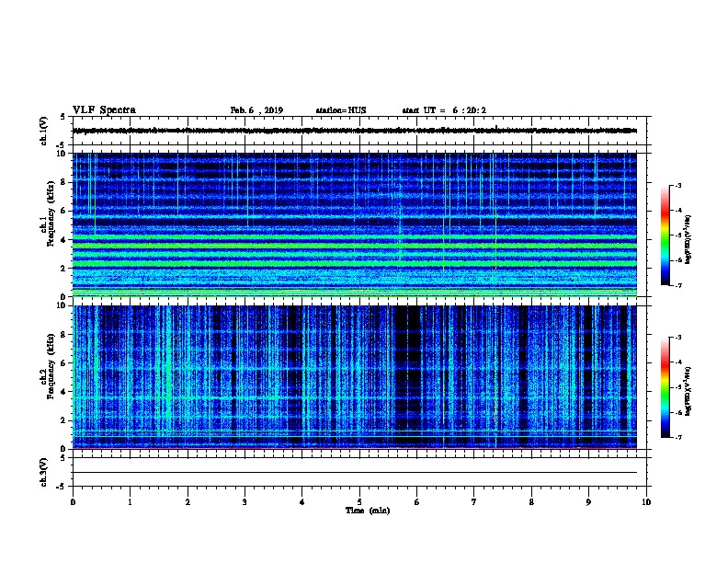Click the ch.2 "Frequency (kHz)" axis label
The height and width of the screenshot is (563, 728).
(x=51, y=366)
